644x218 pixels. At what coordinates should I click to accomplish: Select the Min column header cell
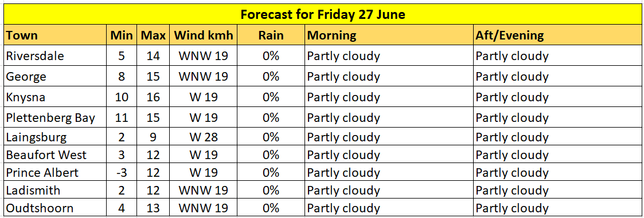pyautogui.click(x=121, y=35)
